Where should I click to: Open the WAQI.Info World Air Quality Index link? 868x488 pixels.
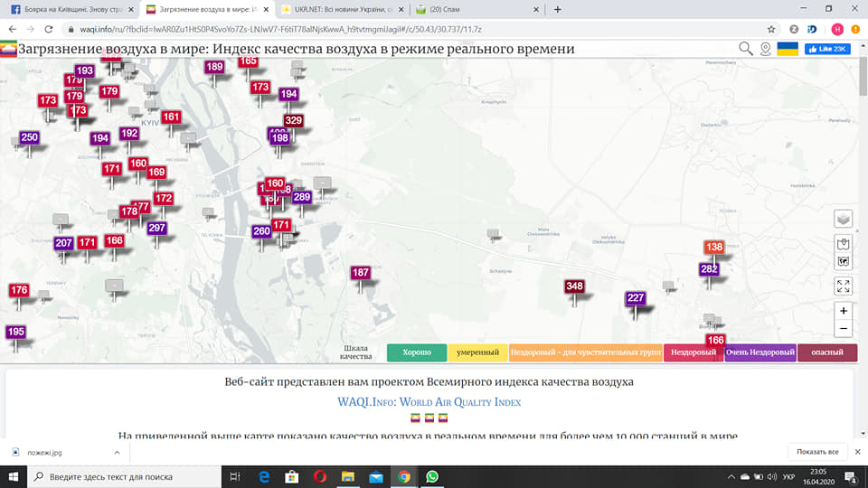pos(429,401)
